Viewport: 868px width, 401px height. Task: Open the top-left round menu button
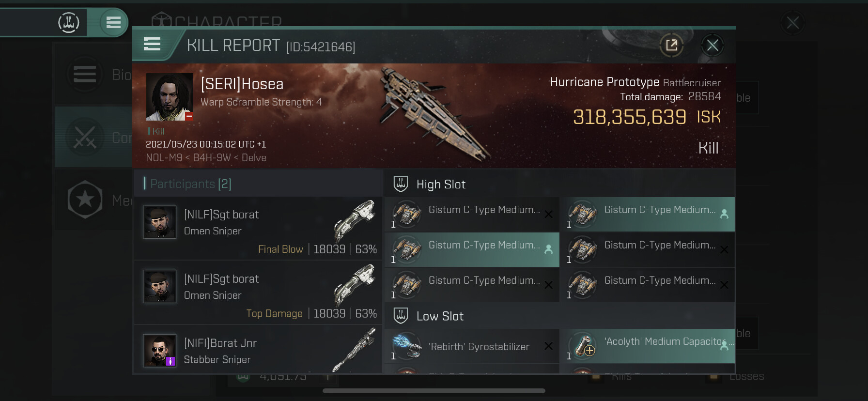point(113,22)
